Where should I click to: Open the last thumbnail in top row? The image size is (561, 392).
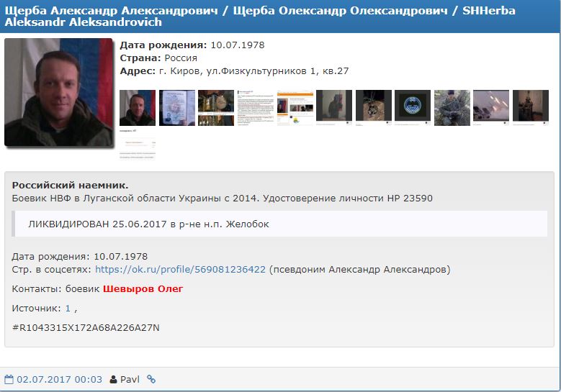531,108
